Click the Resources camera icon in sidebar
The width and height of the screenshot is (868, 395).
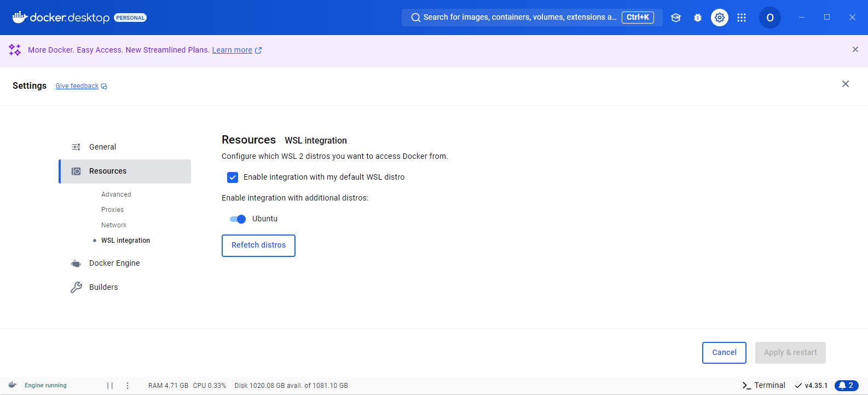tap(76, 171)
